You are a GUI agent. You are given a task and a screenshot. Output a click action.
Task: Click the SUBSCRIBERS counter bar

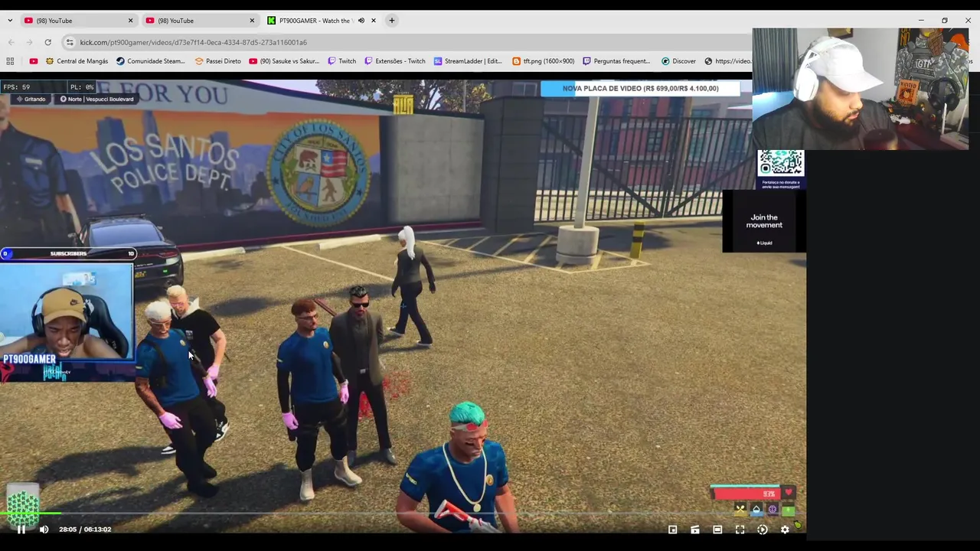click(68, 253)
